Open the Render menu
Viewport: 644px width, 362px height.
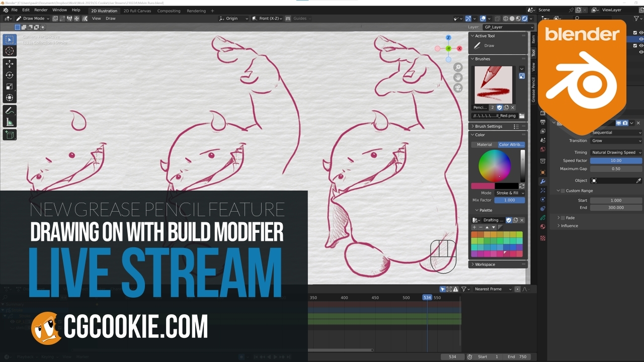coord(41,10)
